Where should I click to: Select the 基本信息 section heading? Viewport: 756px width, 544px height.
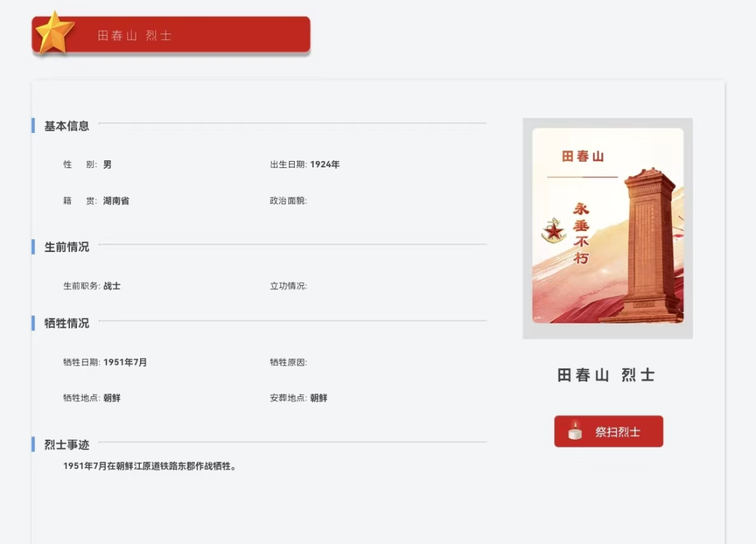(x=66, y=126)
